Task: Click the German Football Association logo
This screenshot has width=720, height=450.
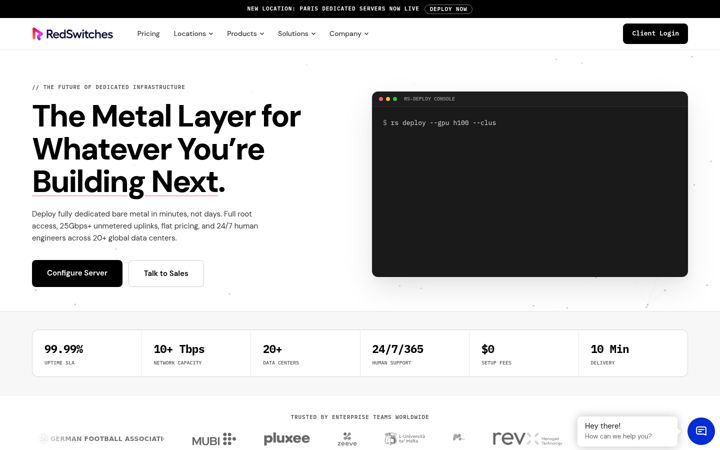Action: click(x=102, y=439)
